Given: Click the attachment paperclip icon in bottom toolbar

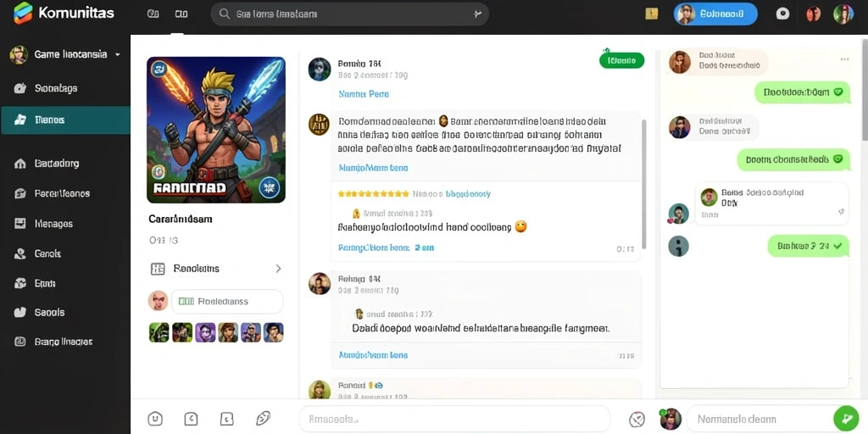Looking at the screenshot, I should tap(263, 419).
